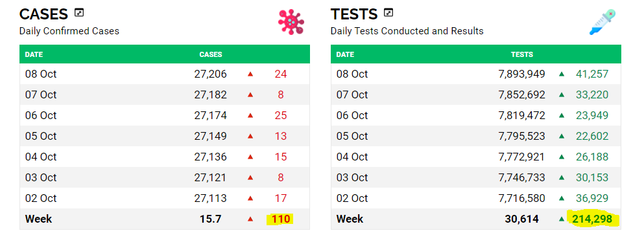
Task: Select 07 Oct row in Cases table
Action: (165, 94)
